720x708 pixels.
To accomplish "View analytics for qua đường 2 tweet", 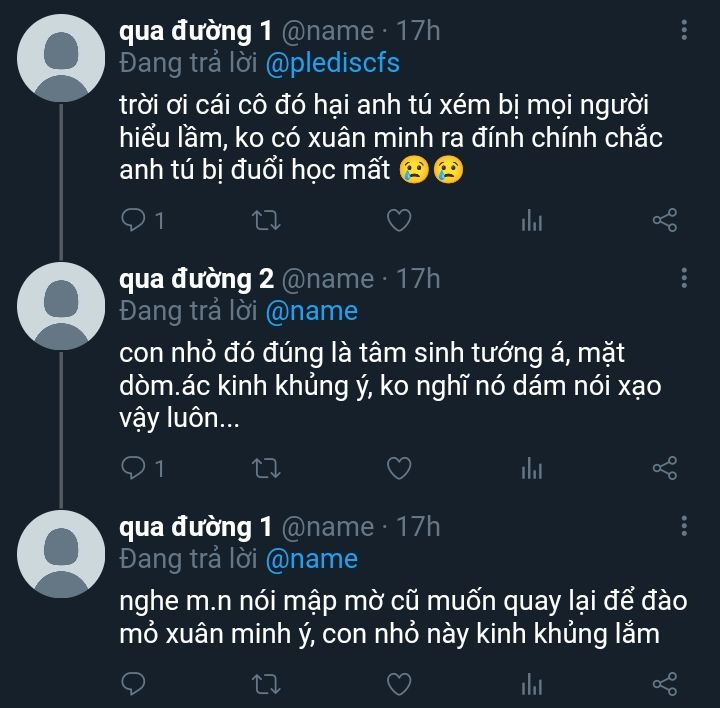I will coord(531,467).
